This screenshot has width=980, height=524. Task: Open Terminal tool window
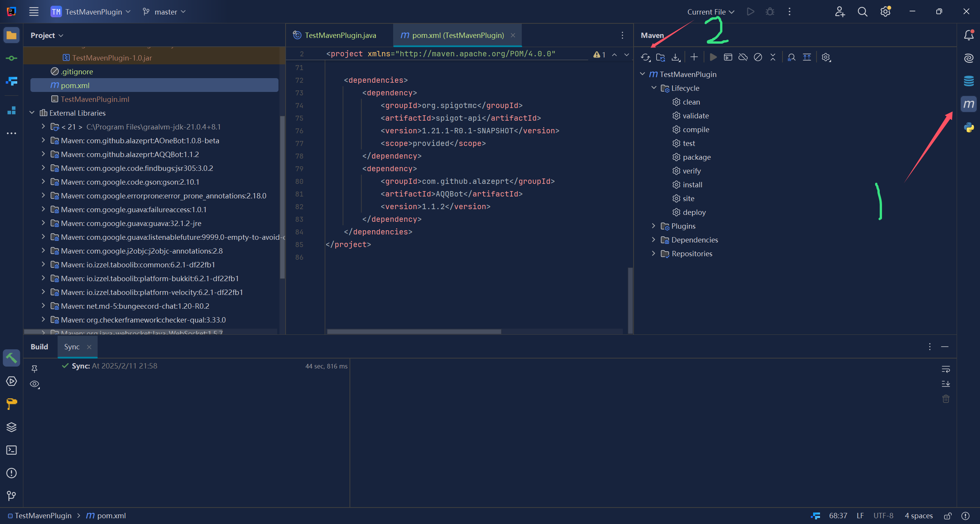(x=11, y=450)
